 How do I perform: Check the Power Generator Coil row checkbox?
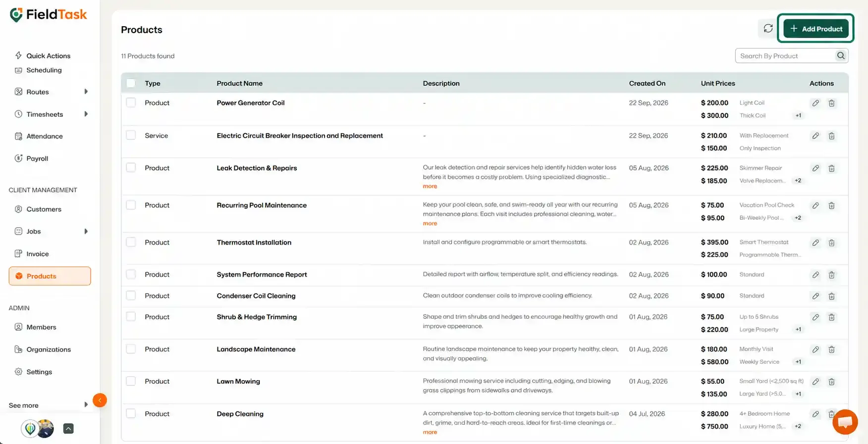pos(131,102)
